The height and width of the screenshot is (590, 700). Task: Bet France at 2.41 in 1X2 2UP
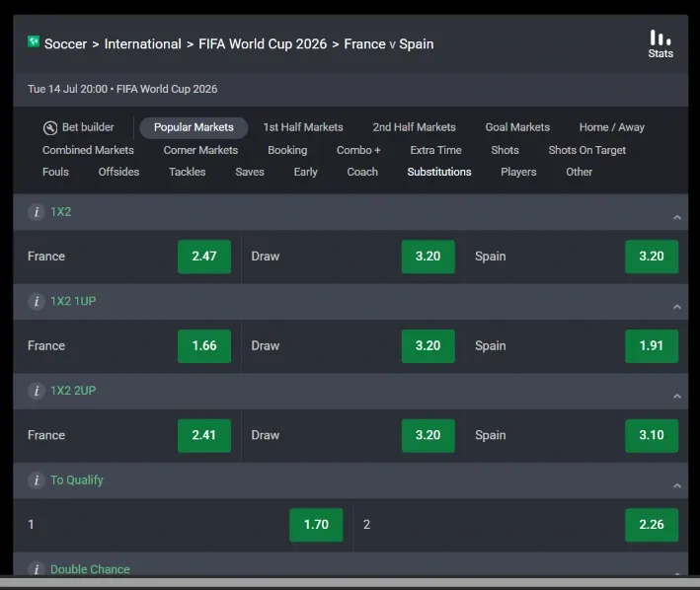204,436
